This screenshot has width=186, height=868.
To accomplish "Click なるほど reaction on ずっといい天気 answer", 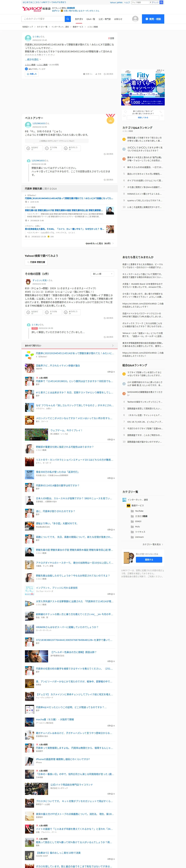I will (x=34, y=312).
